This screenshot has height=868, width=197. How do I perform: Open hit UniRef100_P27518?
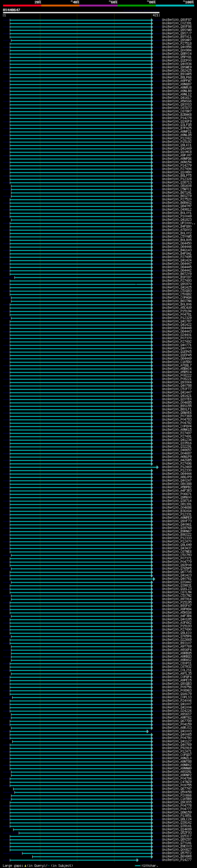tap(176, 43)
